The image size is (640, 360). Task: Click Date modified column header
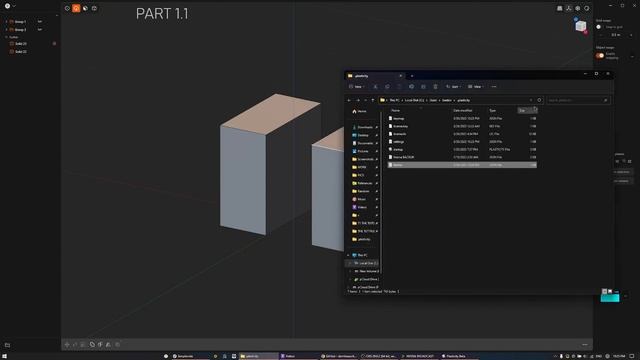462,111
